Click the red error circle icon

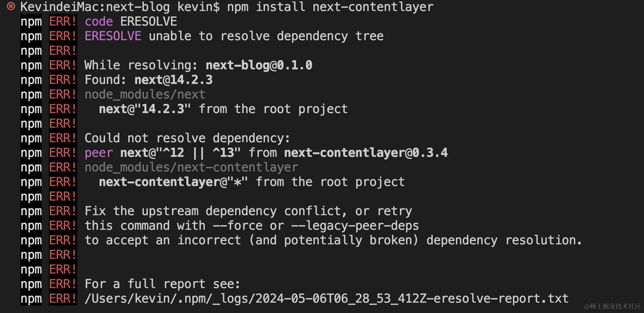pos(11,6)
